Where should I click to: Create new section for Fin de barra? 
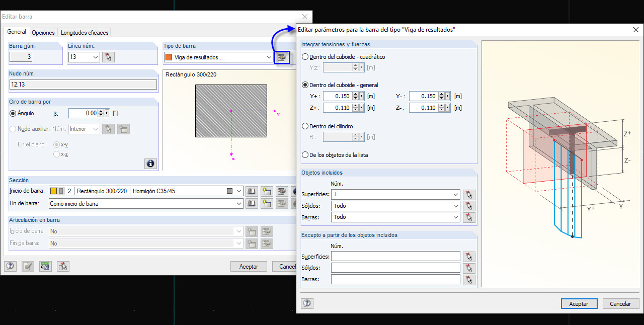click(x=267, y=204)
